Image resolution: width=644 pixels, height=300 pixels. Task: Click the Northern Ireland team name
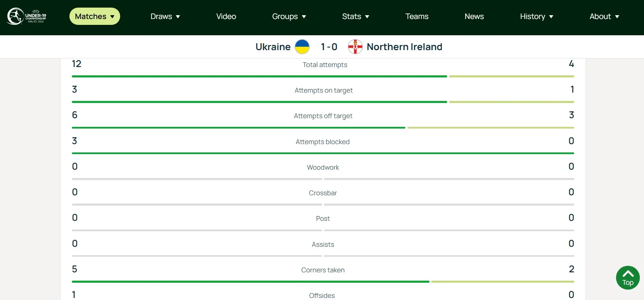(x=404, y=47)
